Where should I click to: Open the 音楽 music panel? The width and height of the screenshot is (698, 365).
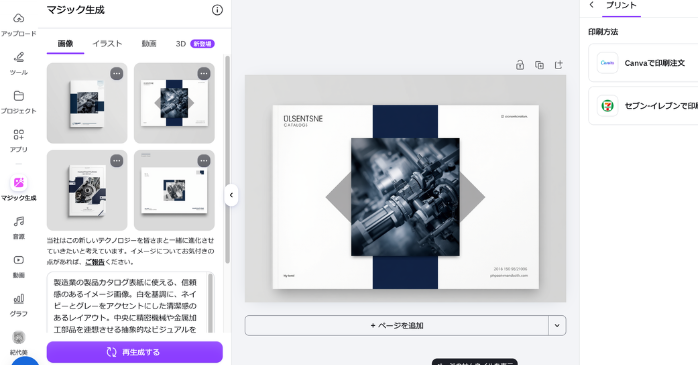click(18, 227)
